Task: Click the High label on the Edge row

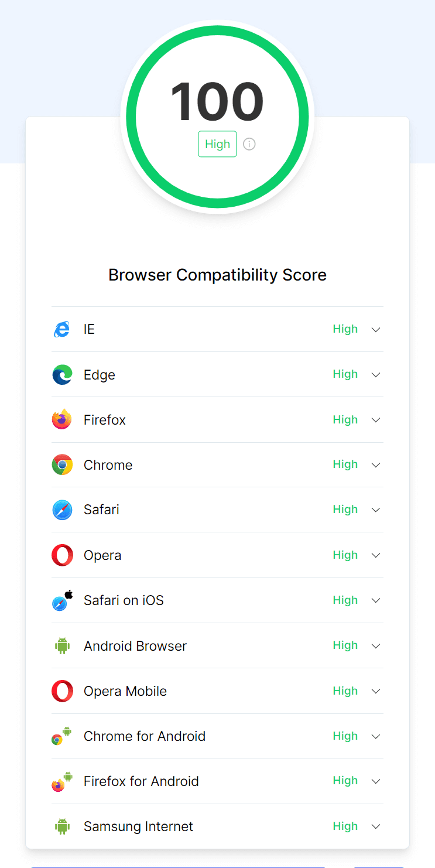Action: coord(345,374)
